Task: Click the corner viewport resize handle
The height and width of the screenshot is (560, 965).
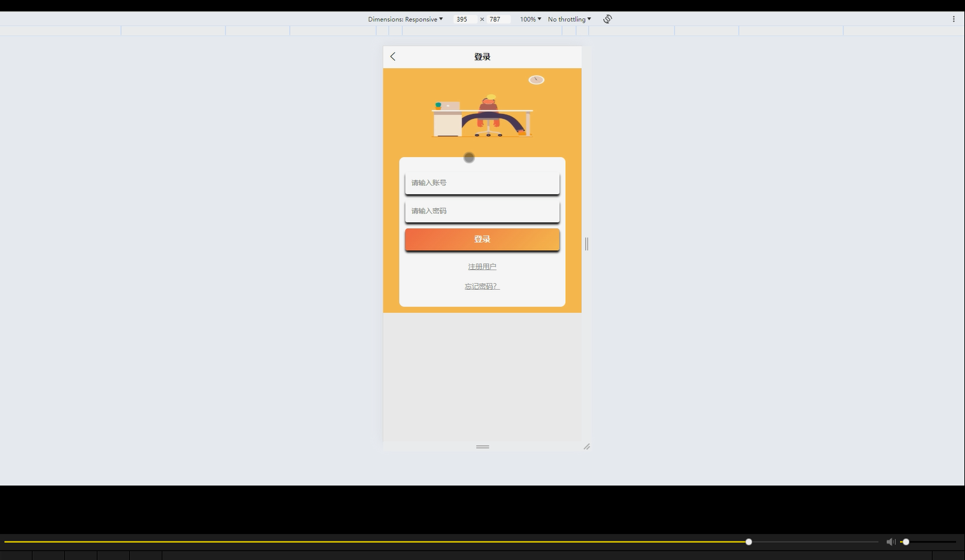Action: coord(587,447)
